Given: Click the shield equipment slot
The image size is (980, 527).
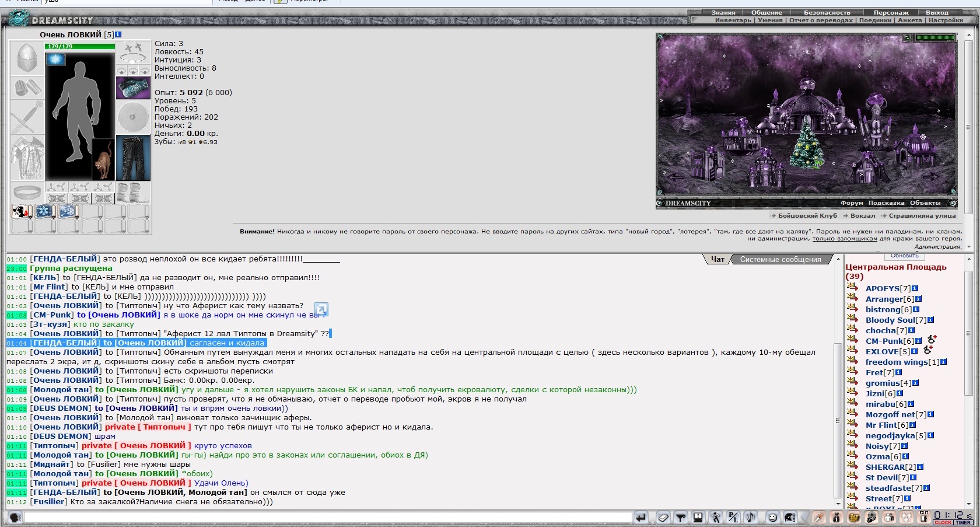Looking at the screenshot, I should tap(133, 117).
